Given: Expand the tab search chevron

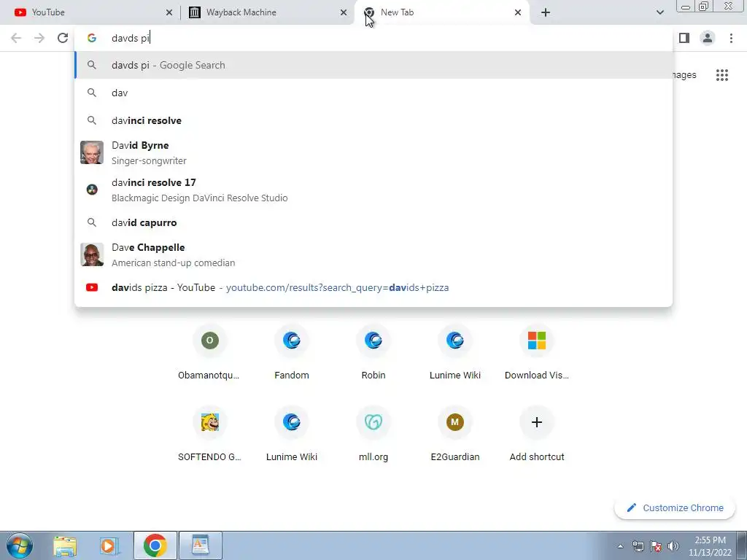Looking at the screenshot, I should (659, 12).
